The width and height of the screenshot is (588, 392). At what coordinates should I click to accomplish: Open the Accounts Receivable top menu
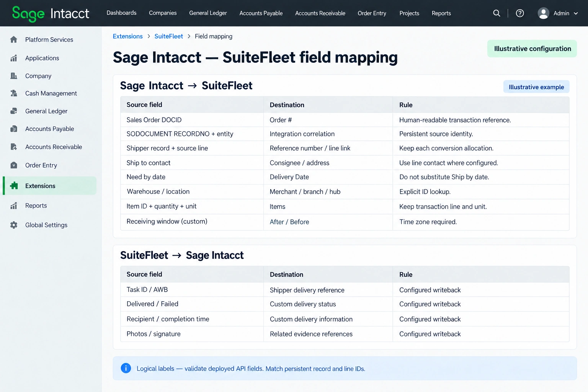pos(320,13)
